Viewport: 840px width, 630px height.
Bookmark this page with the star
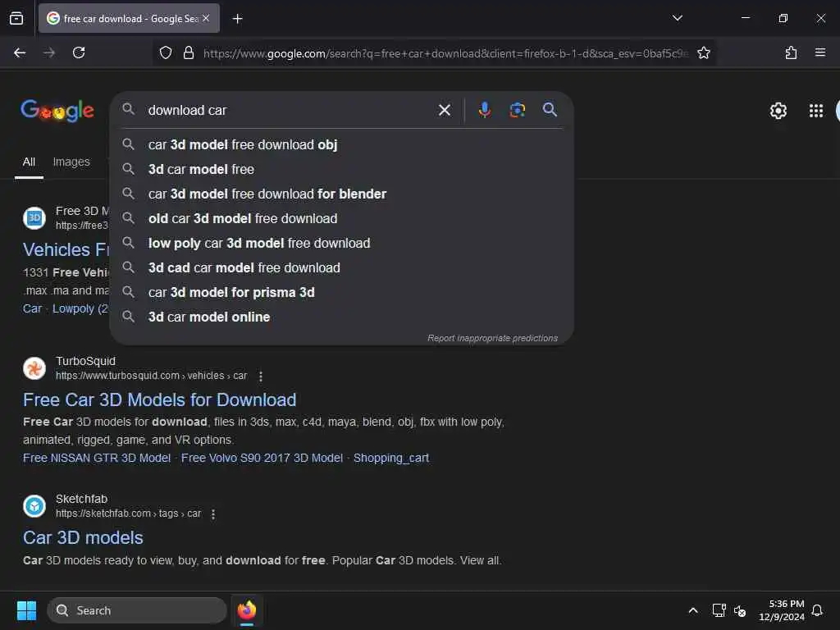pos(703,53)
